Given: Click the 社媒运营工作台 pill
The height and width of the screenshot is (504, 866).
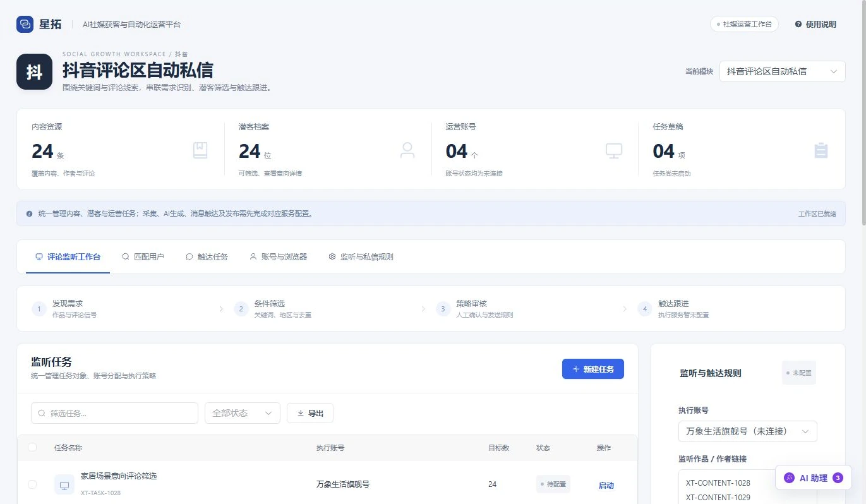Looking at the screenshot, I should (x=744, y=24).
